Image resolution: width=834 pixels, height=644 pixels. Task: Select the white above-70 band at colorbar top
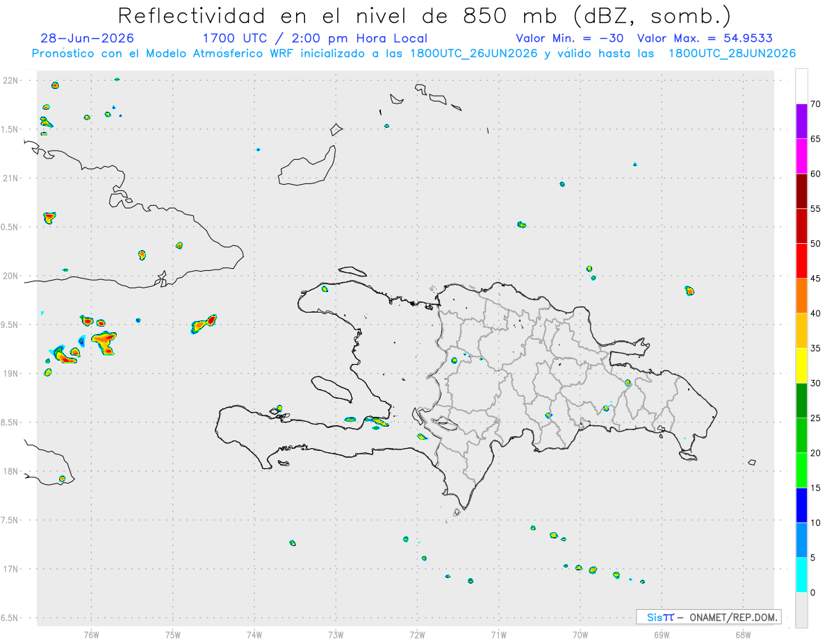tap(801, 87)
